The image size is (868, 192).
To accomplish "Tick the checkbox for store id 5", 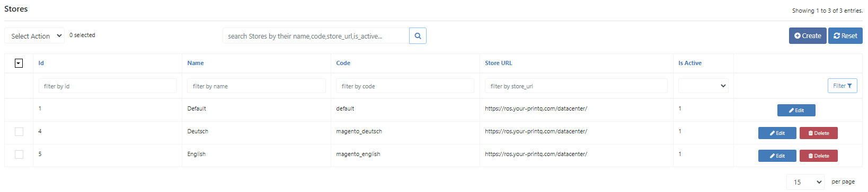I will (19, 154).
